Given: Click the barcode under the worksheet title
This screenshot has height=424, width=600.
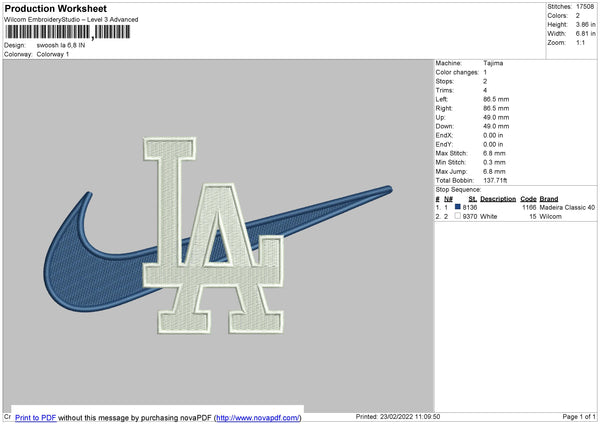Looking at the screenshot, I should point(67,32).
